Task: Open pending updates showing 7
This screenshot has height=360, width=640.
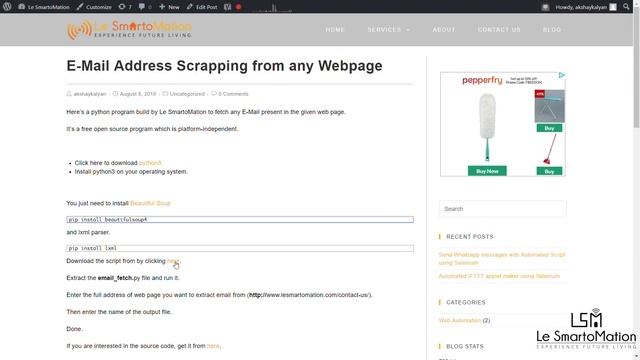Action: point(125,7)
